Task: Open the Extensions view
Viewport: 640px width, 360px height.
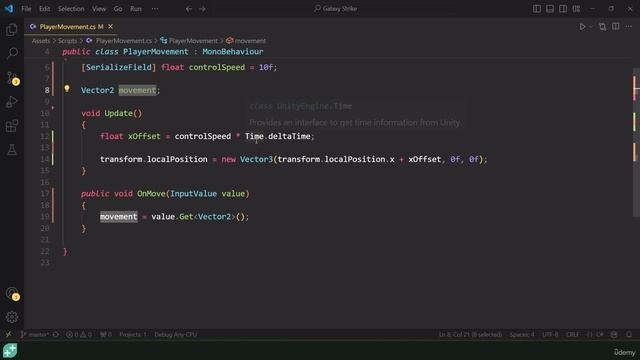Action: 12,126
